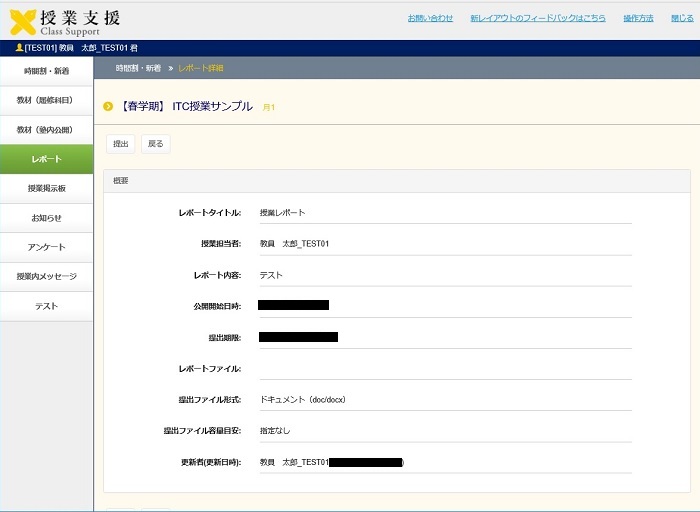Click the 戻る back button
This screenshot has width=700, height=512.
(155, 144)
